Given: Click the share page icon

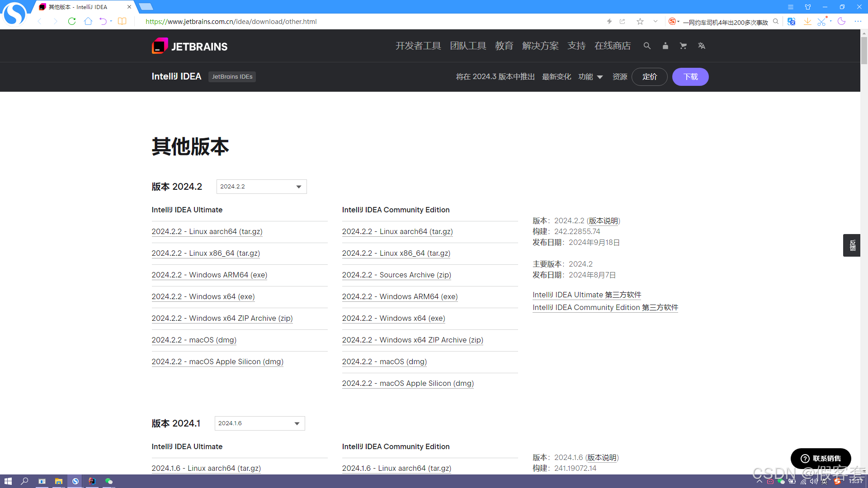Looking at the screenshot, I should pos(623,21).
